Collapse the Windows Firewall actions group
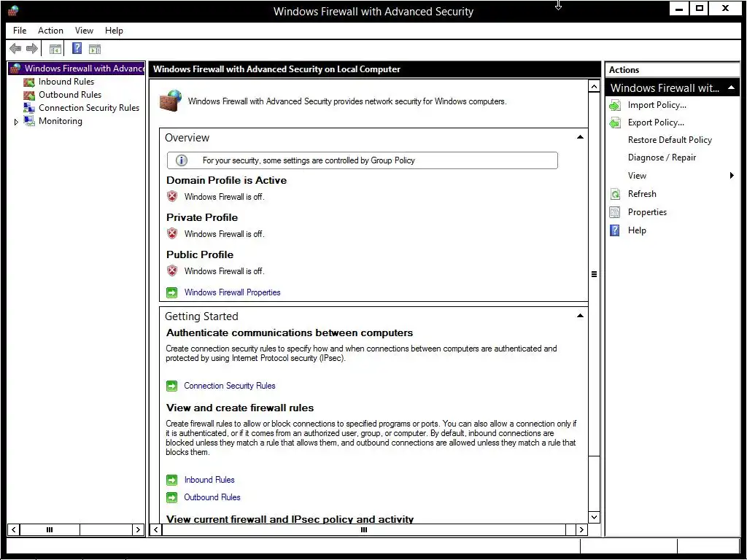The image size is (747, 560). click(731, 88)
